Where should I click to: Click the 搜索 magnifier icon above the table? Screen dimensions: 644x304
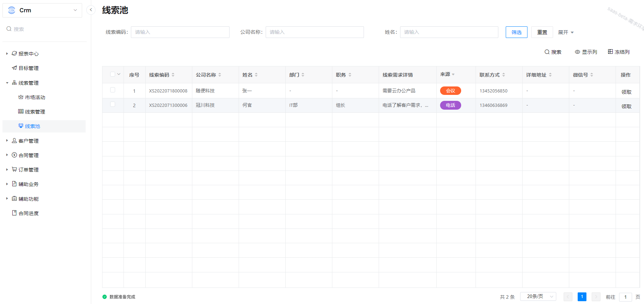point(547,52)
